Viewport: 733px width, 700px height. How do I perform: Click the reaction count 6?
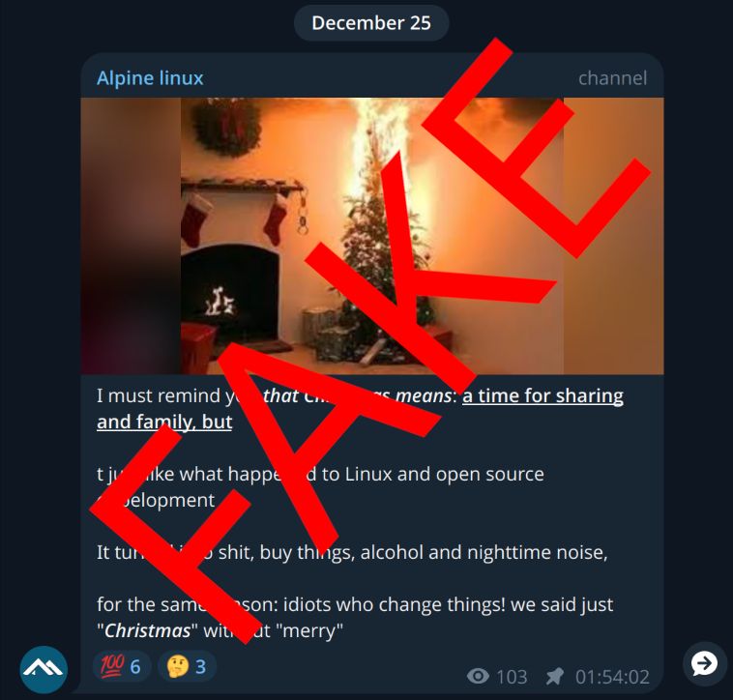(135, 667)
